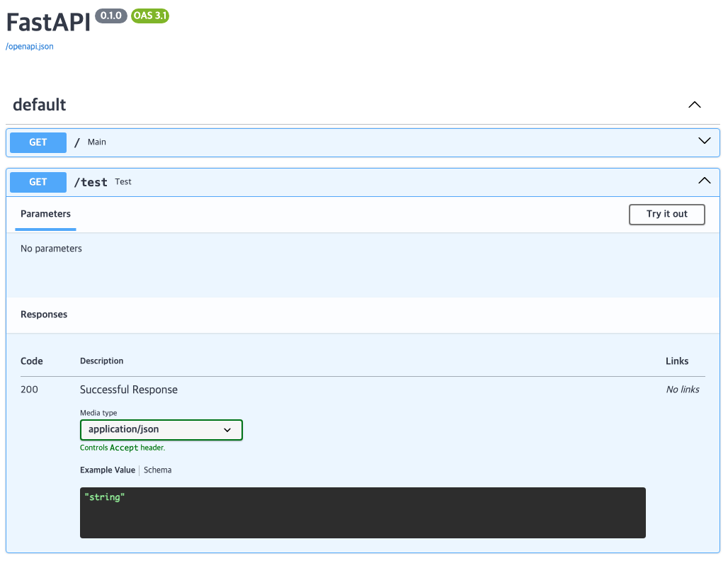Open the Media type application/json dropdown
Viewport: 728px width, 561px height.
pos(161,429)
